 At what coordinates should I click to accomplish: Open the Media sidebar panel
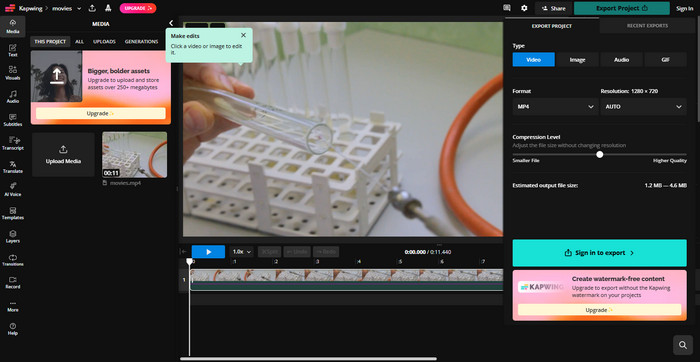12,26
